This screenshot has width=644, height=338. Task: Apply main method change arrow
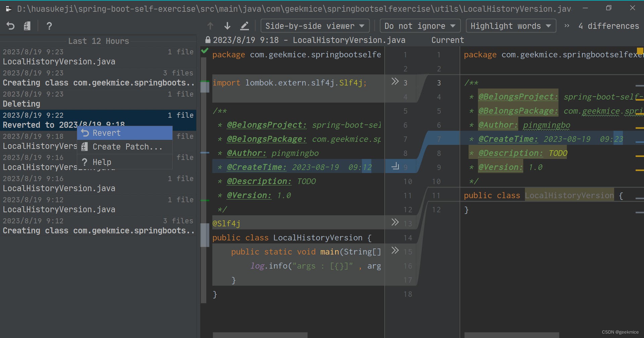point(395,250)
